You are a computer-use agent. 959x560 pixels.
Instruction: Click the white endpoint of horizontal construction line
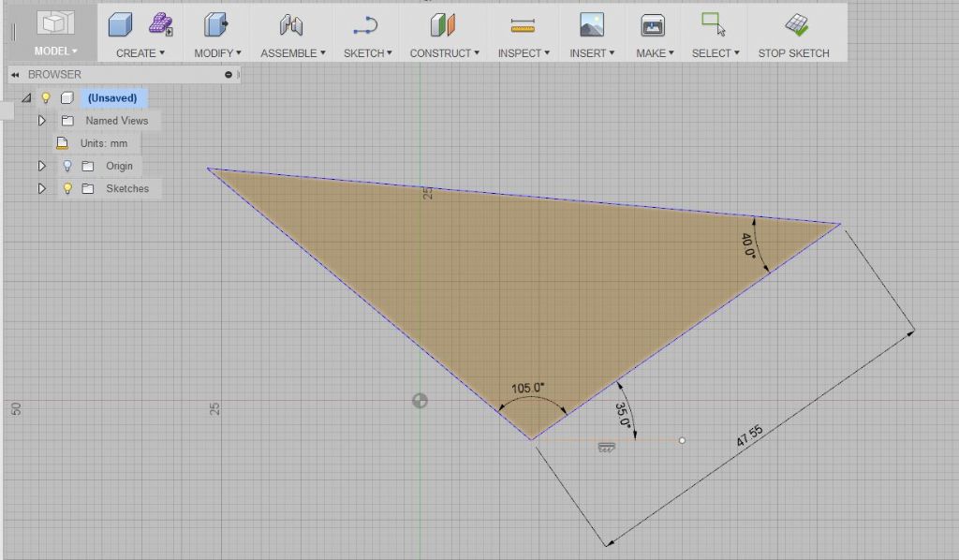pos(682,440)
